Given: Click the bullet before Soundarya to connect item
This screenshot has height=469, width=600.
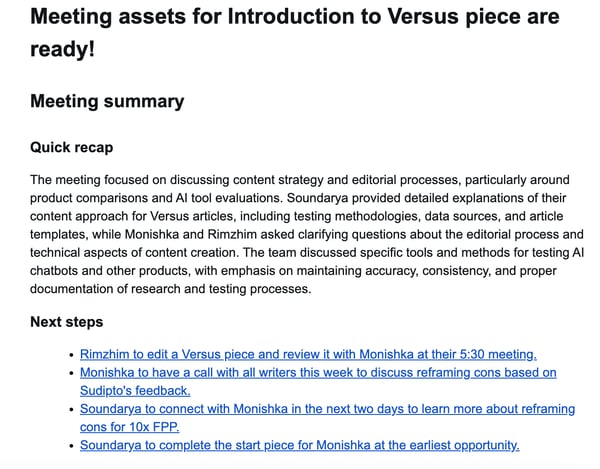Looking at the screenshot, I should [x=70, y=410].
